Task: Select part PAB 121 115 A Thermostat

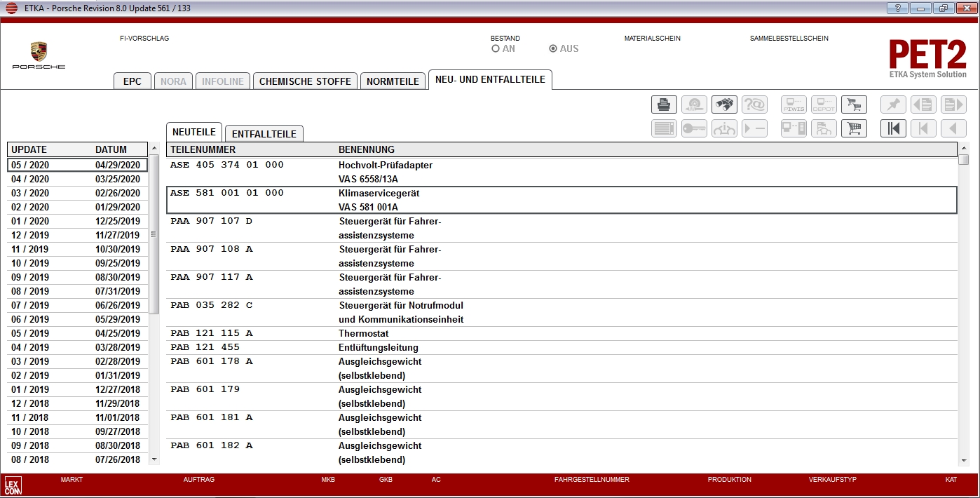Action: (562, 333)
